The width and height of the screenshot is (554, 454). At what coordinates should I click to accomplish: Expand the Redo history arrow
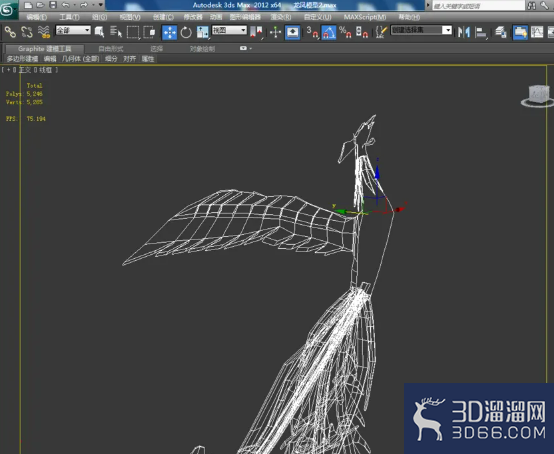[x=93, y=5]
